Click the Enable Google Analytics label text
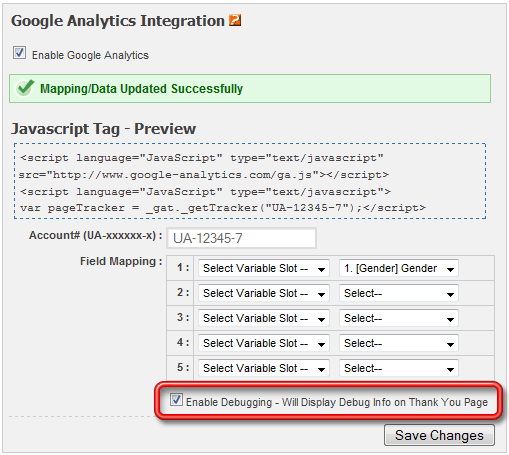The image size is (509, 455). (x=90, y=55)
